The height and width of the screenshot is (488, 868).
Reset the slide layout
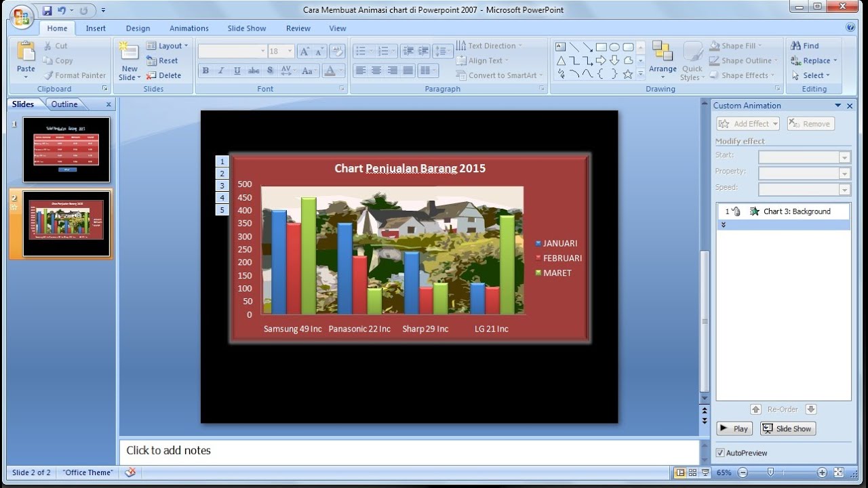click(x=162, y=60)
